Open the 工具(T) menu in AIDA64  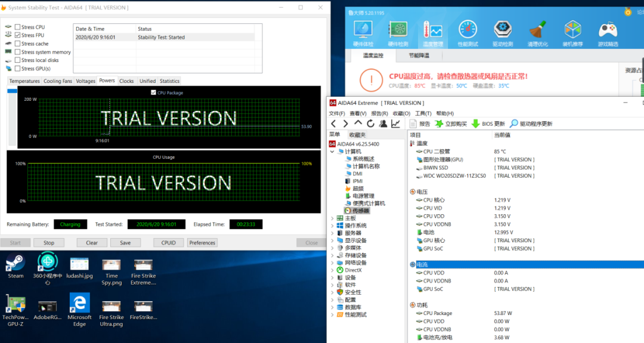coord(423,113)
